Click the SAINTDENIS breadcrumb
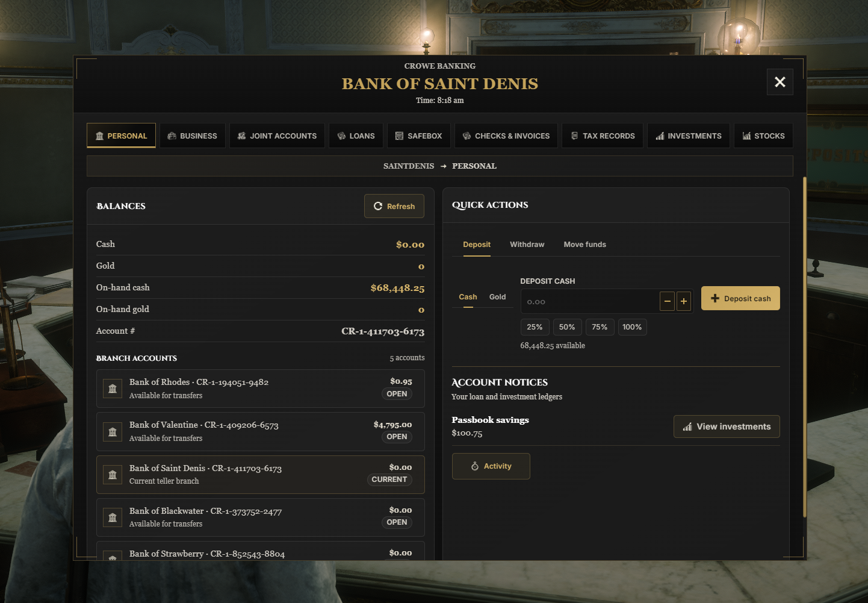Screen dimensions: 868x603 (x=409, y=166)
